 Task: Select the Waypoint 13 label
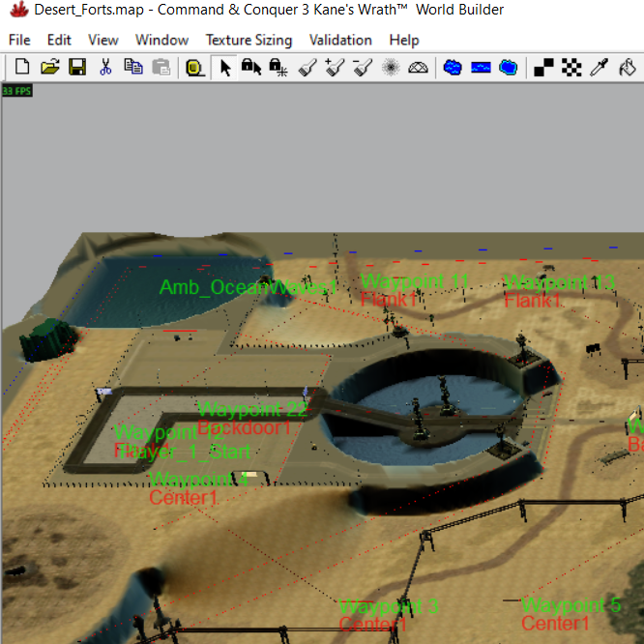560,282
